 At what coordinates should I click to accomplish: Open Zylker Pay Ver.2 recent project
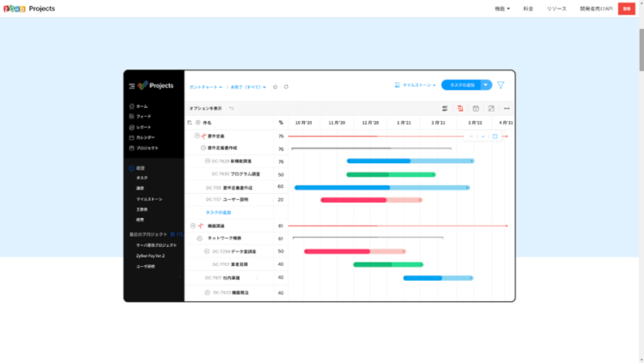(150, 256)
